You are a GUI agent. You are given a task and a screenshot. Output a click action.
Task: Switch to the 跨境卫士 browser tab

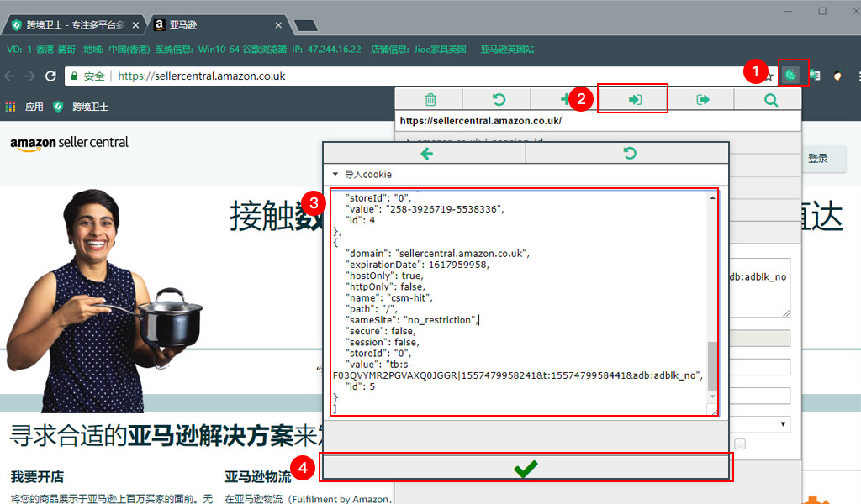[75, 24]
